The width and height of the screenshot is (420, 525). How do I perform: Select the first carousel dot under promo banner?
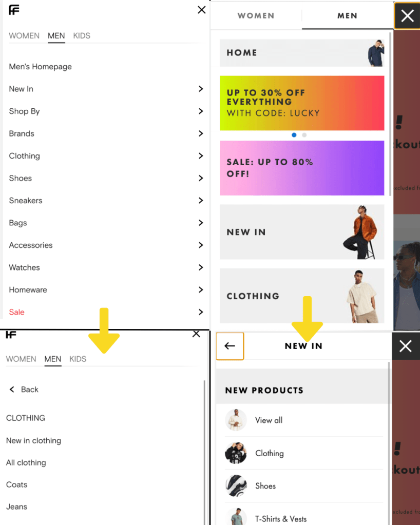point(294,135)
